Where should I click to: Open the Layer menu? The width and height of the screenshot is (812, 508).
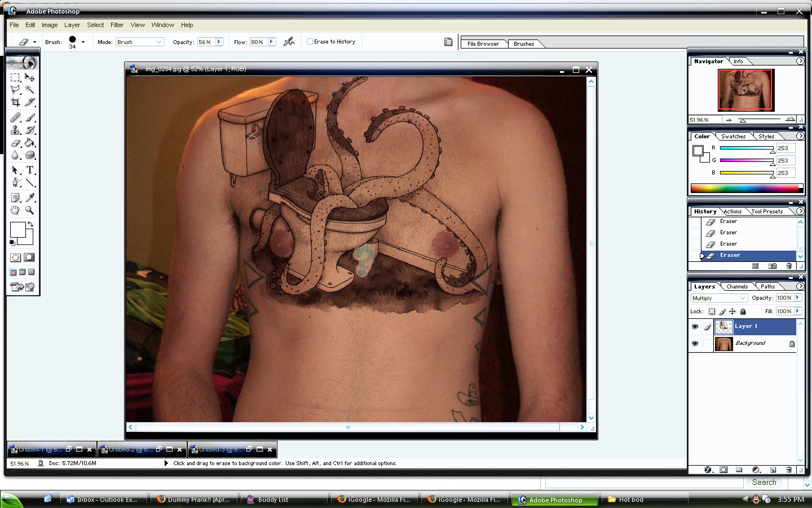[72, 25]
